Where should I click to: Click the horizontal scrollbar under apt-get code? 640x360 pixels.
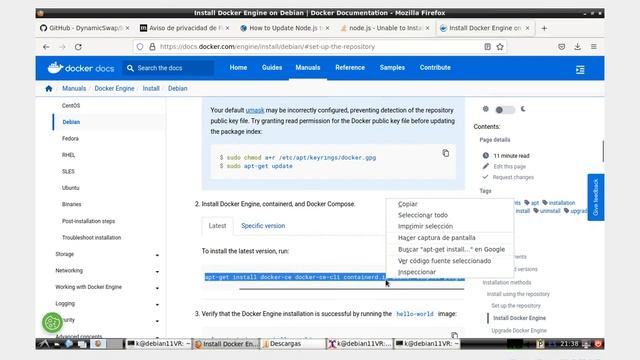[351, 289]
